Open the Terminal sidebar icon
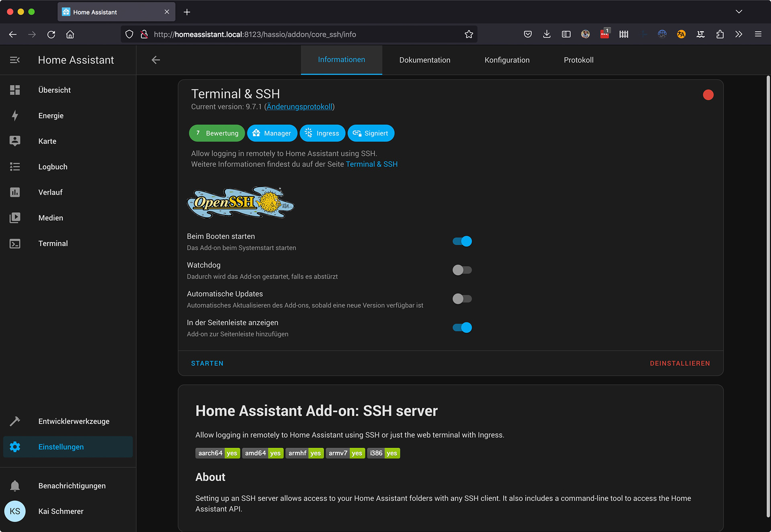 pyautogui.click(x=15, y=244)
